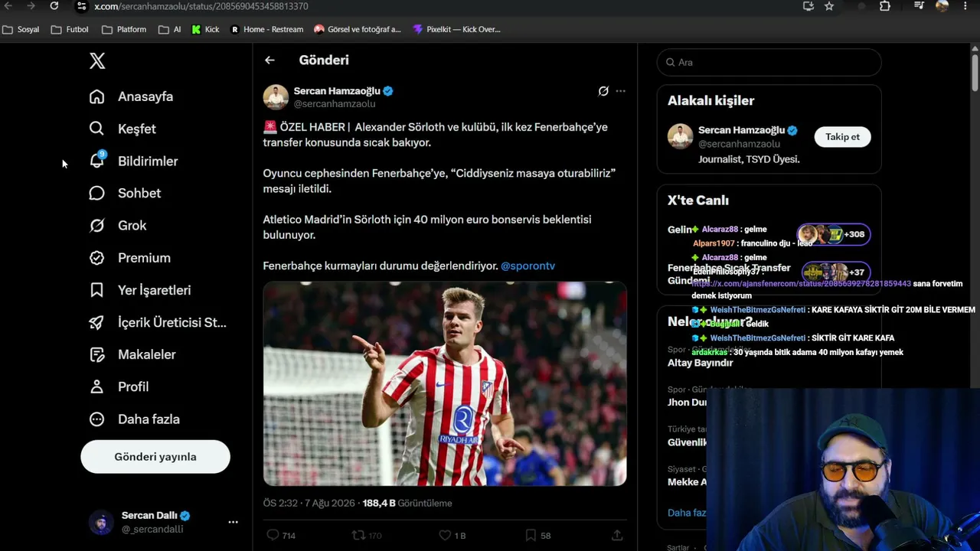Screen dimensions: 980x551
Task: Select Makaleler in the navigation
Action: point(147,354)
